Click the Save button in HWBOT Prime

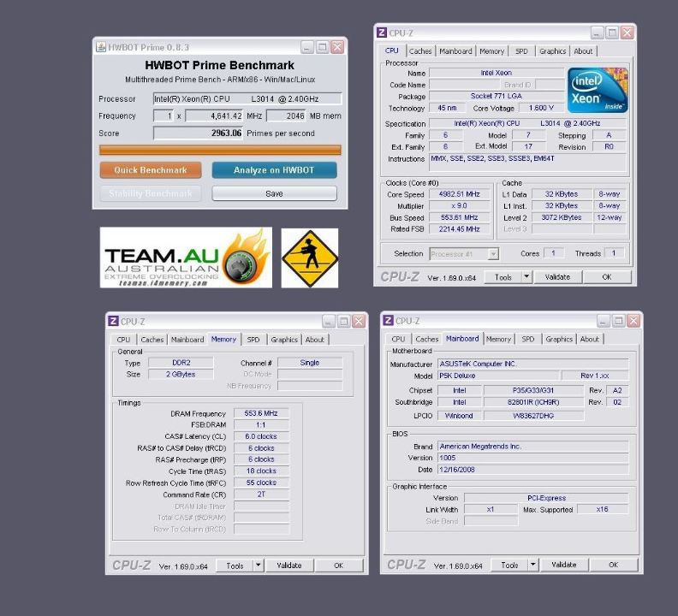(x=274, y=193)
